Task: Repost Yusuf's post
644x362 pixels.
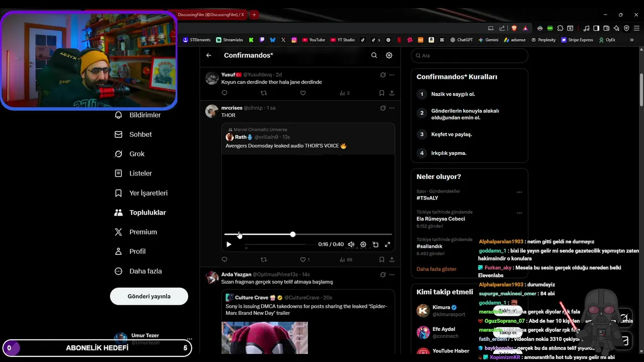Action: (x=264, y=93)
